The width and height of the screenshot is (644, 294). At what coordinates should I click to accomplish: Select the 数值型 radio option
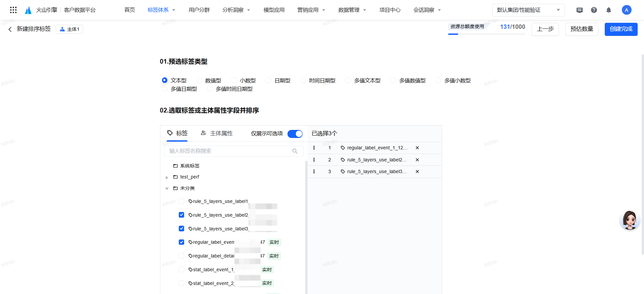coord(200,80)
